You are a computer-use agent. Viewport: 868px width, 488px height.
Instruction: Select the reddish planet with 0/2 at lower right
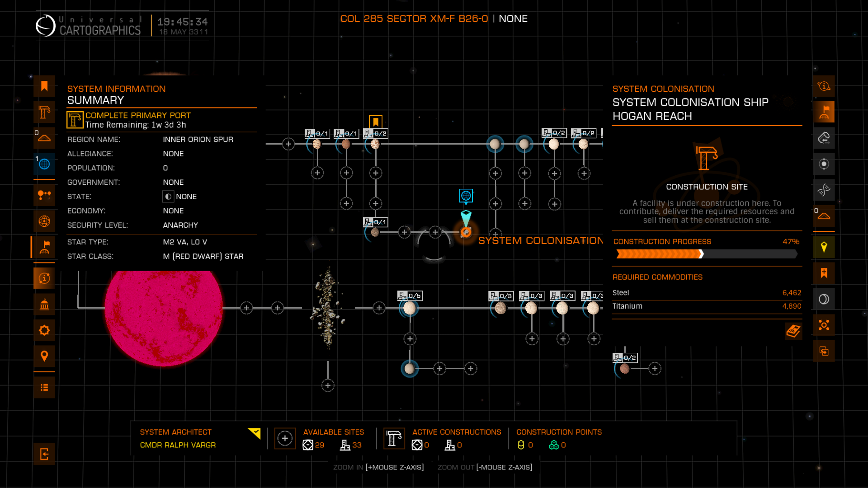[x=625, y=369]
